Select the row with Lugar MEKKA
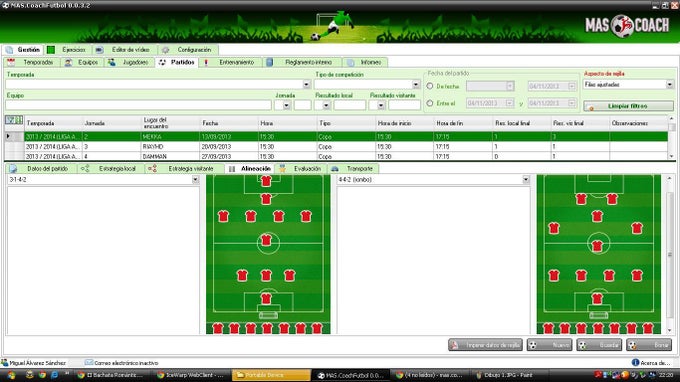Image resolution: width=680 pixels, height=382 pixels. click(x=336, y=137)
